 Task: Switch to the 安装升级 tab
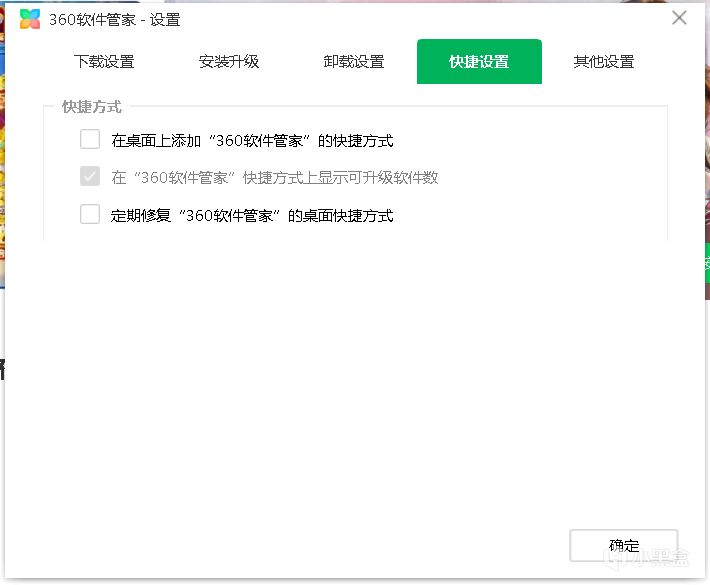coord(229,62)
